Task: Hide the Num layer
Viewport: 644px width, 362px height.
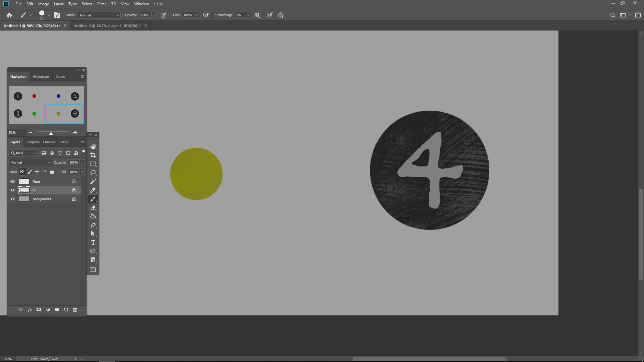Action: click(x=13, y=181)
